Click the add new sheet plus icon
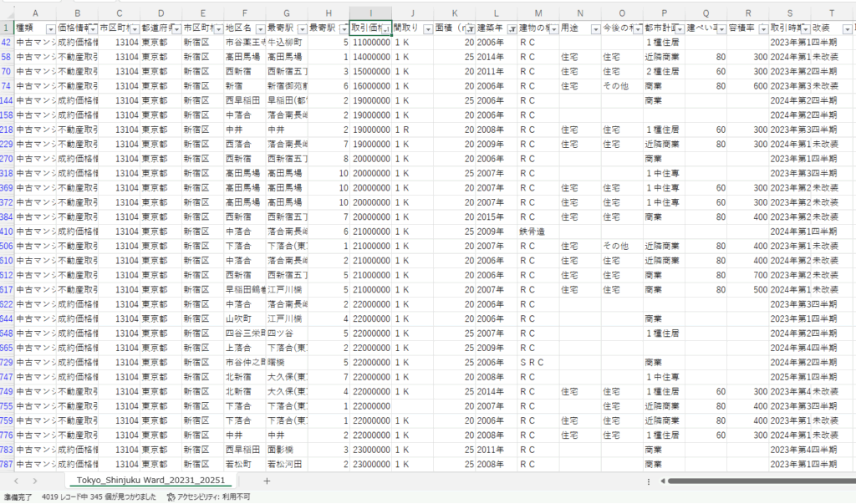The height and width of the screenshot is (504, 856). [x=267, y=481]
